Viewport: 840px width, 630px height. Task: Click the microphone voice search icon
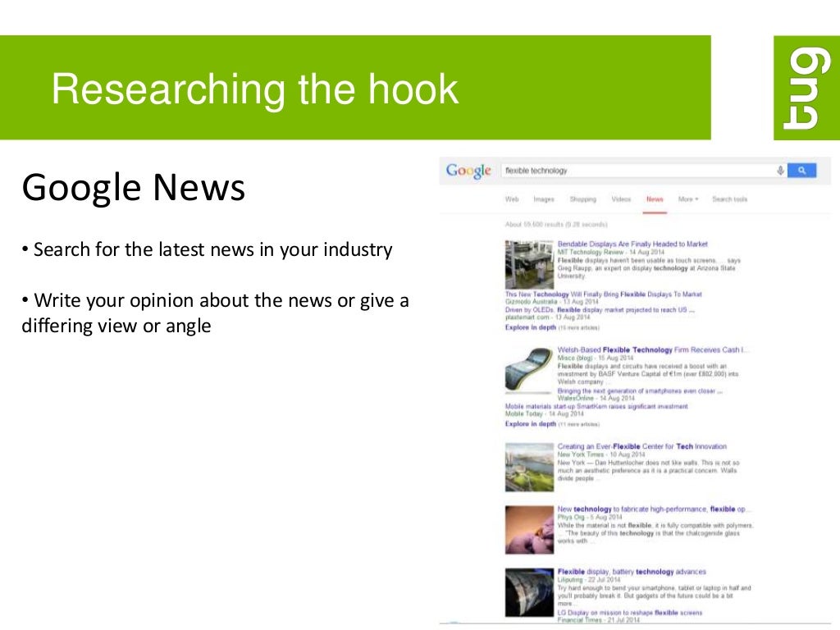[x=781, y=171]
